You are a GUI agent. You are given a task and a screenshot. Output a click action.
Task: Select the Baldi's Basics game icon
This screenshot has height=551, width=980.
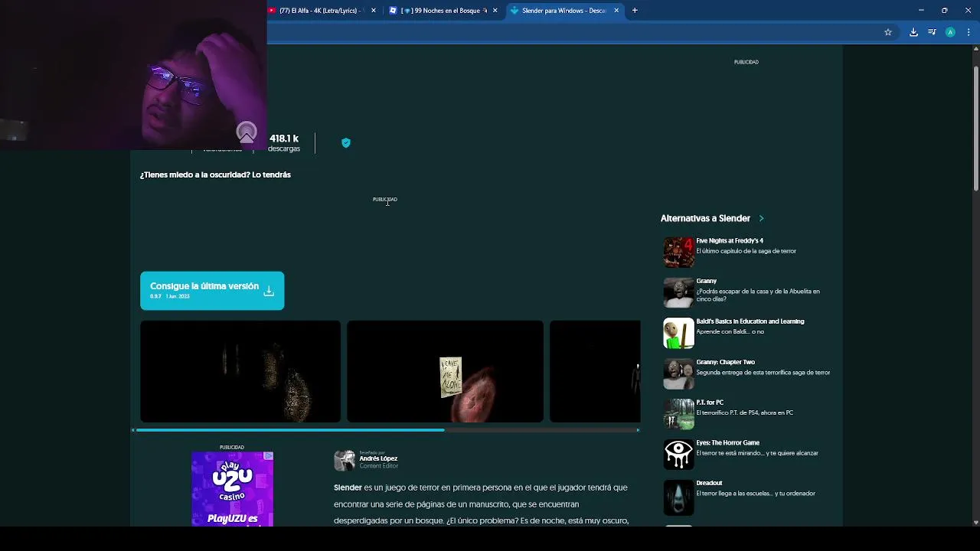[678, 333]
